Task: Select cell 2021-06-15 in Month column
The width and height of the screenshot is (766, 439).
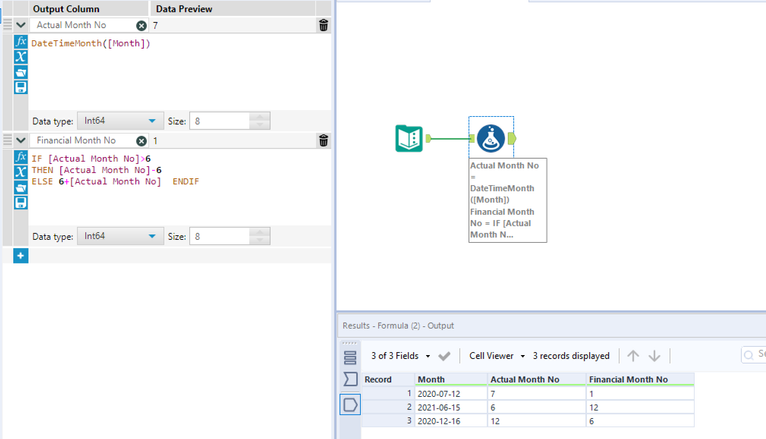Action: pos(451,407)
